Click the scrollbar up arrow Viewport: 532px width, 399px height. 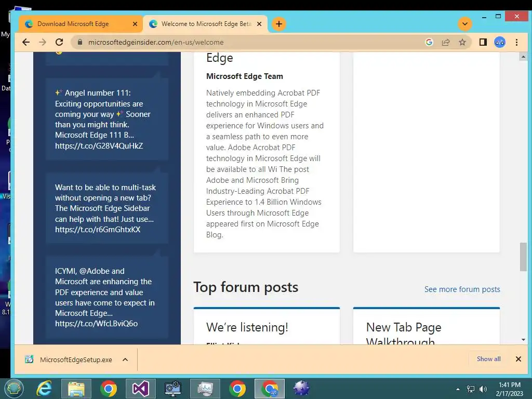click(x=523, y=57)
